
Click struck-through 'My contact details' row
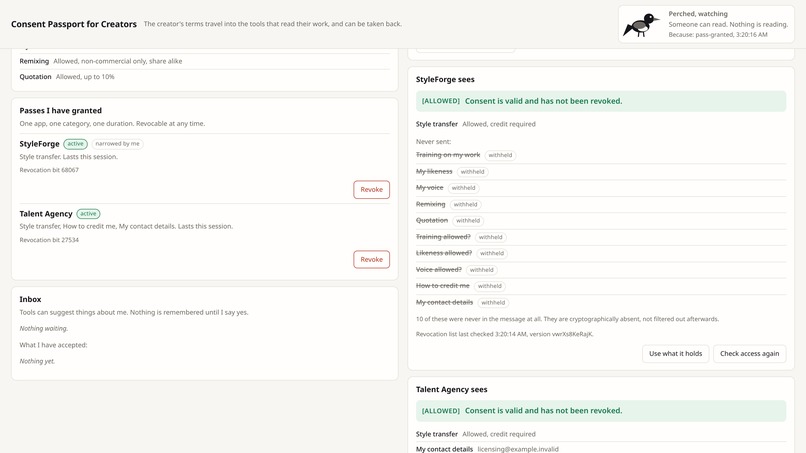point(601,302)
